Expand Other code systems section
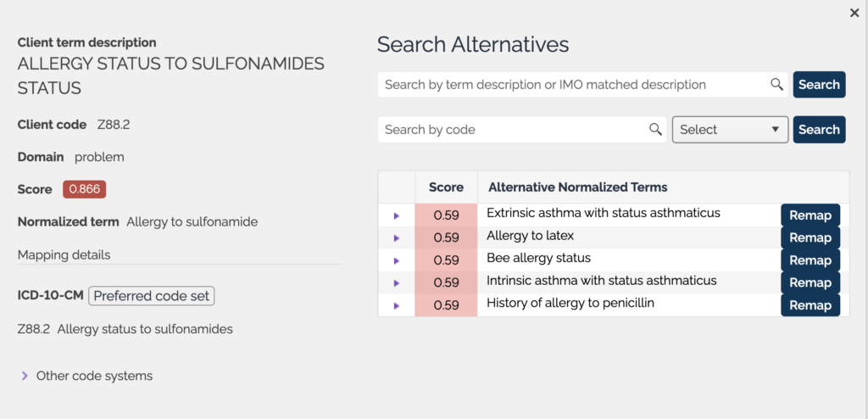Viewport: 868px width, 419px height. tap(25, 376)
